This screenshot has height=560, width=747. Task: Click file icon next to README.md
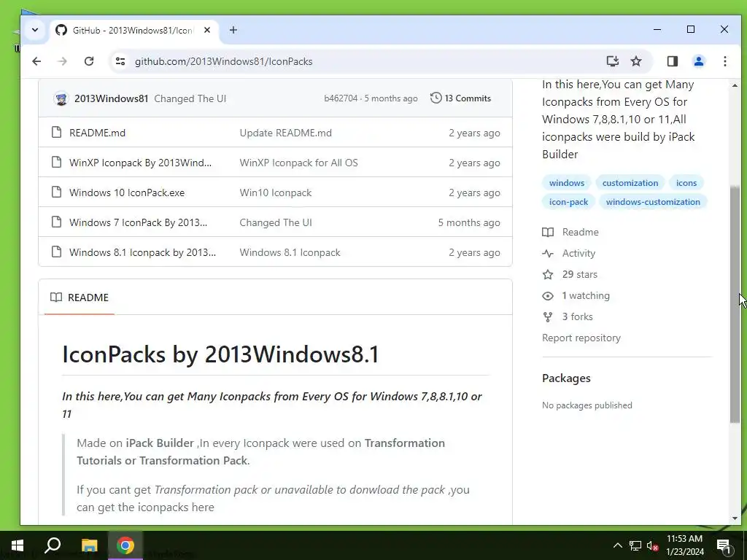point(57,133)
